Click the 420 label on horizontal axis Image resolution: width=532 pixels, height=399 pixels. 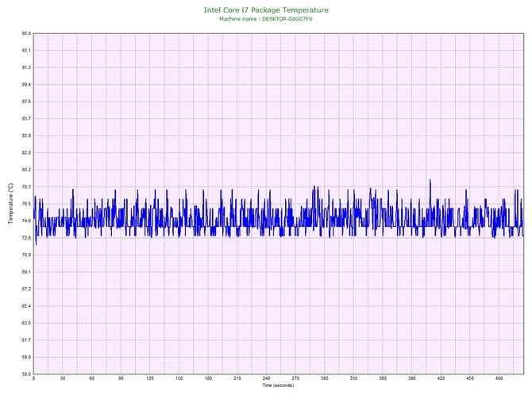point(441,378)
